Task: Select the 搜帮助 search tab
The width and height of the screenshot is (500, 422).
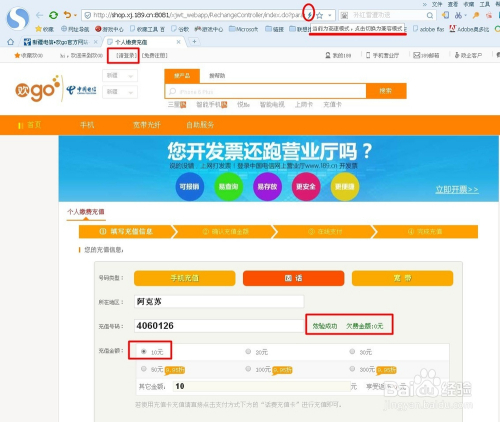Action: pos(217,76)
